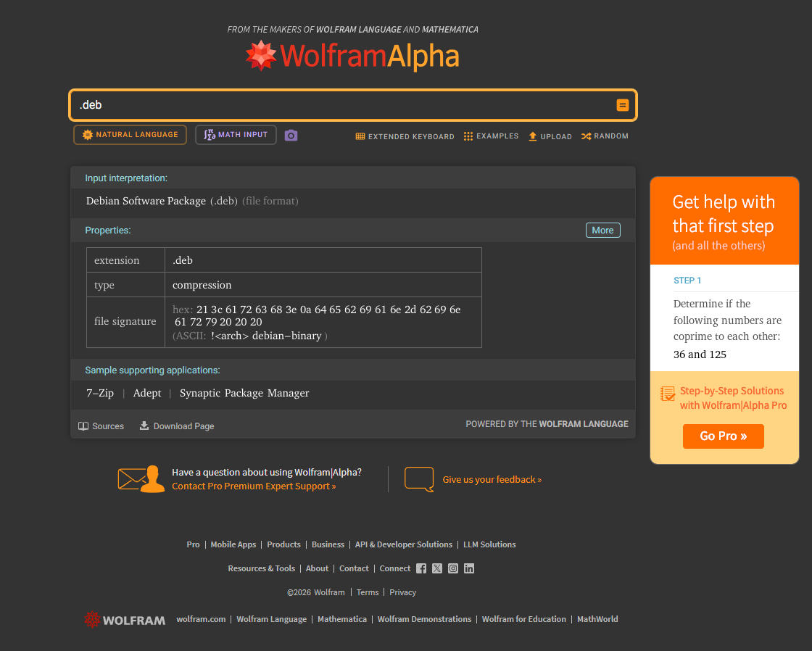This screenshot has width=812, height=651.
Task: Open the Examples grid link
Action: pos(491,136)
